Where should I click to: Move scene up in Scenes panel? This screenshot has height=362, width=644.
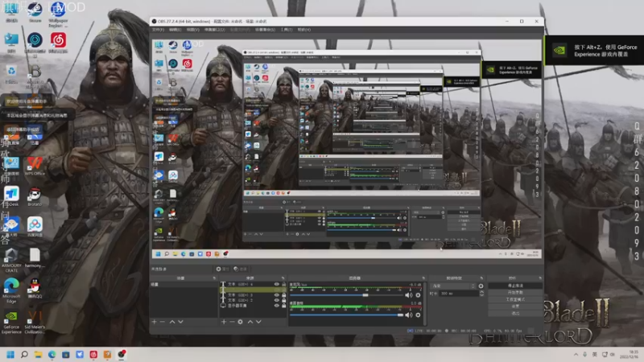coord(172,322)
